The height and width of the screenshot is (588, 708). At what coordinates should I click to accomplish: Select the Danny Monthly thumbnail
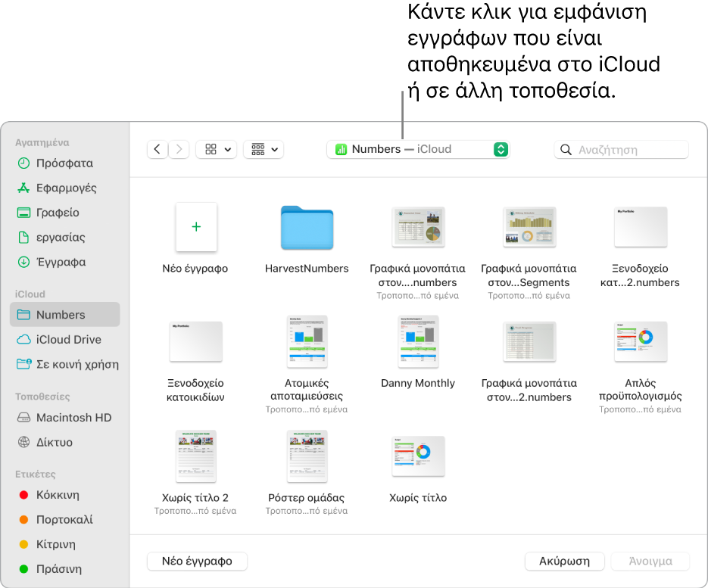point(419,341)
